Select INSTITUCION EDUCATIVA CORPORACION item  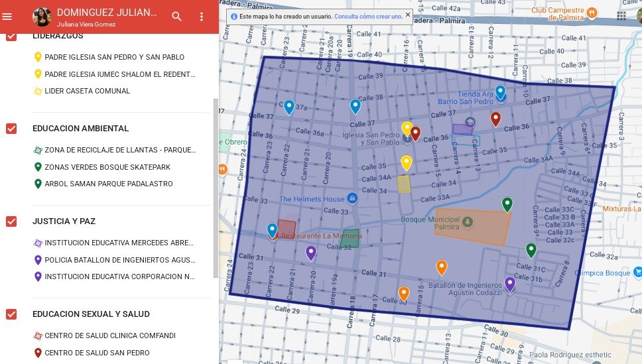coord(114,276)
